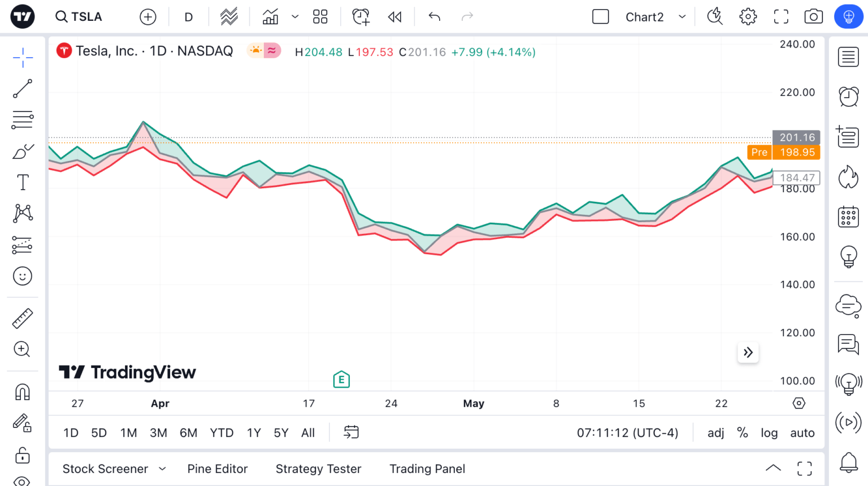Viewport: 868px width, 486px height.
Task: Select the Brush drawing tool
Action: [23, 151]
